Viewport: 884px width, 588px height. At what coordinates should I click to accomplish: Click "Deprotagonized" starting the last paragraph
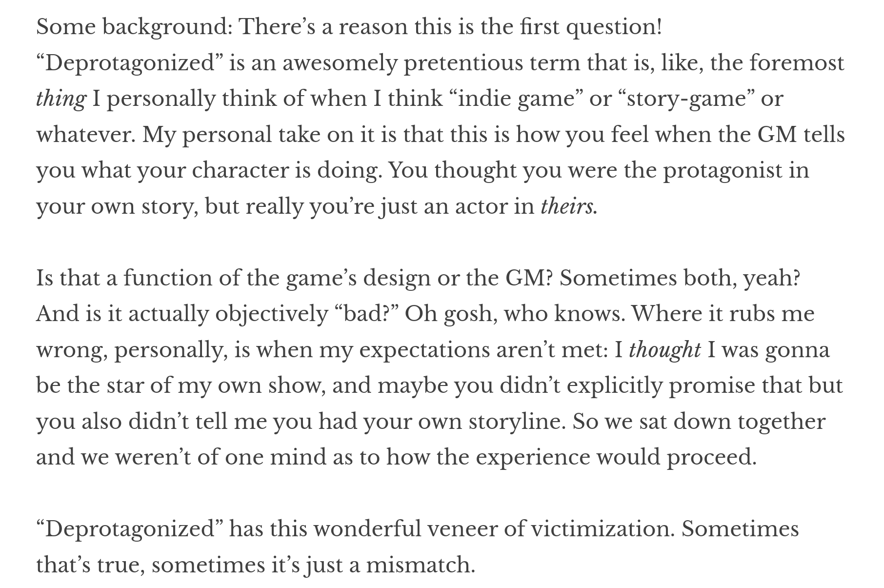129,529
